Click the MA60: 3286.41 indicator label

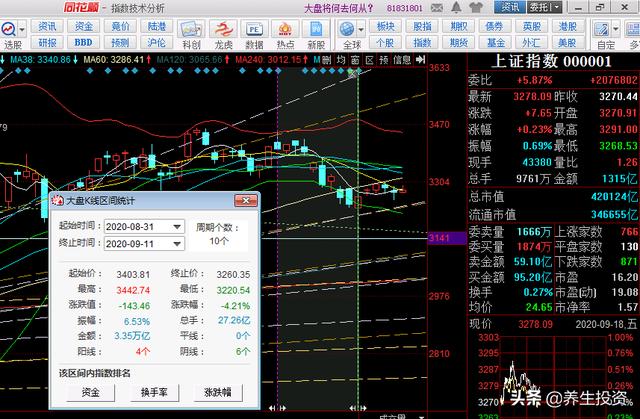pos(114,60)
